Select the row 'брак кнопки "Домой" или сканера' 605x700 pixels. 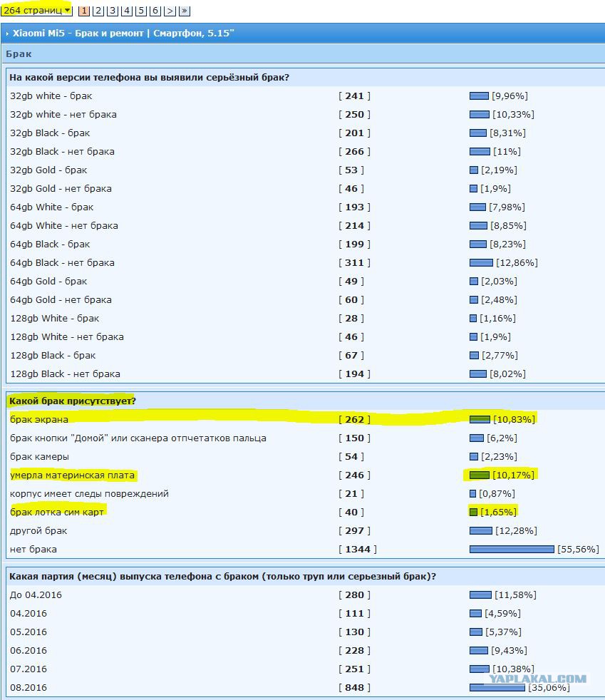[305, 438]
